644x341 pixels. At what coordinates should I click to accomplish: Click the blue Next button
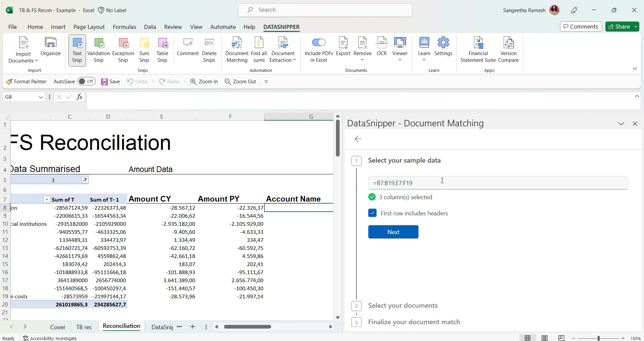[x=393, y=232]
